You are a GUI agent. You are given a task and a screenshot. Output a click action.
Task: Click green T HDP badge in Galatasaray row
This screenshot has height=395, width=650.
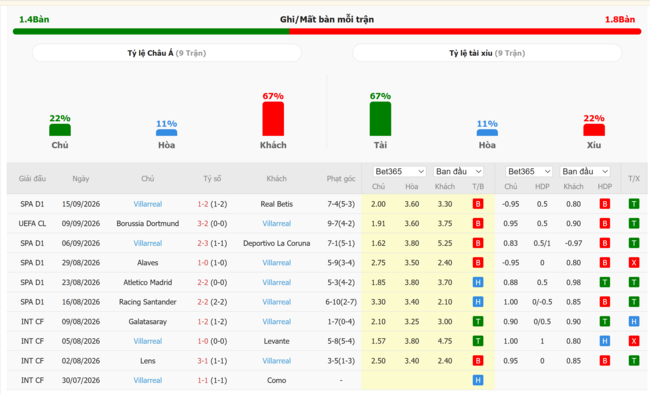(x=605, y=322)
